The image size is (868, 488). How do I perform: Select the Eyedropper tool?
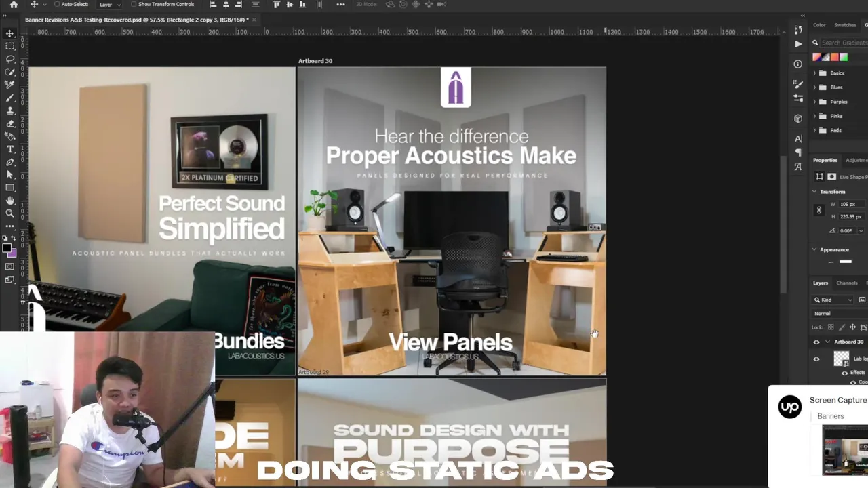pos(10,84)
